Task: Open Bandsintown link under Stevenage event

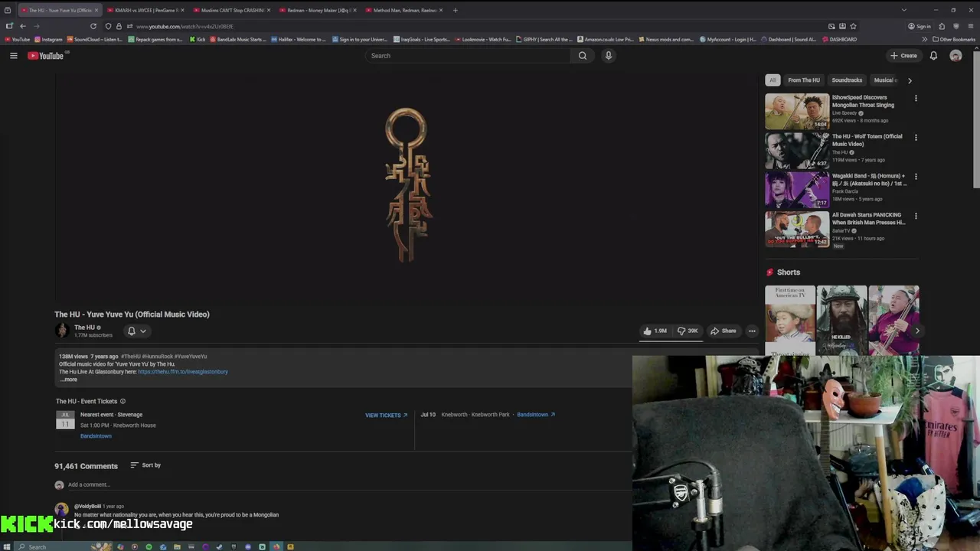Action: coord(96,435)
